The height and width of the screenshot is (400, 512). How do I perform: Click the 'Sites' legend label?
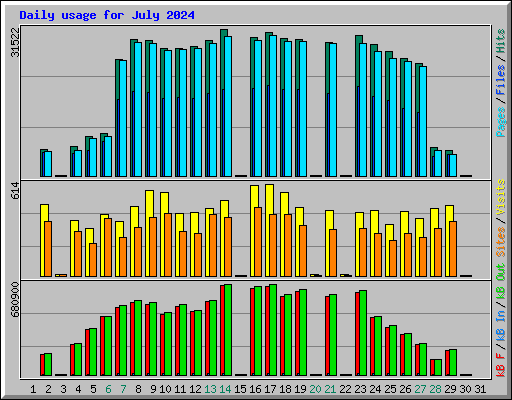point(500,241)
